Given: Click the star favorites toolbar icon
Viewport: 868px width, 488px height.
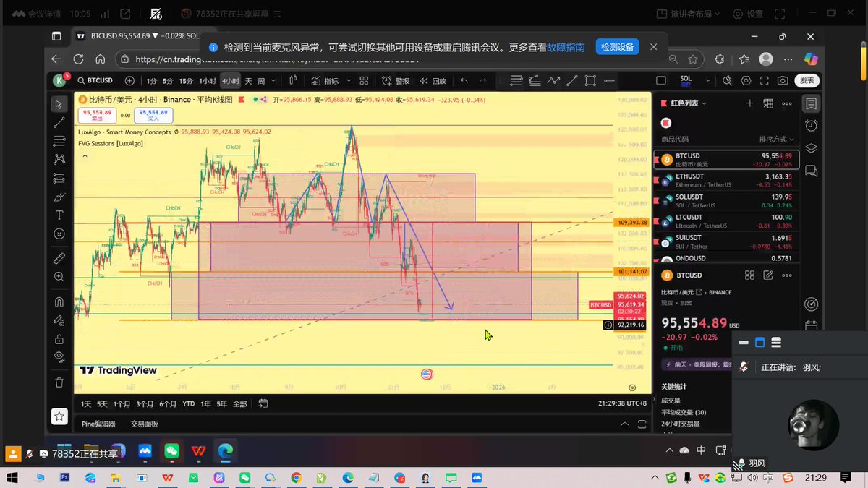Looking at the screenshot, I should 59,416.
